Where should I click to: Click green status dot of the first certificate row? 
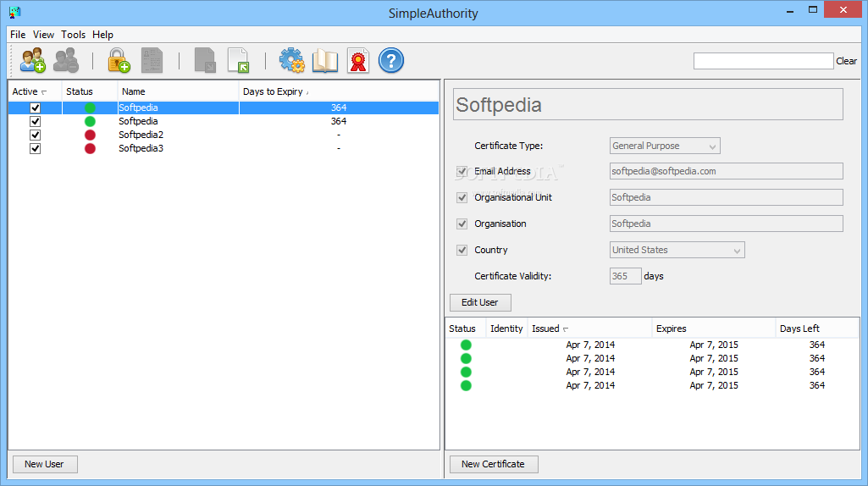click(466, 345)
